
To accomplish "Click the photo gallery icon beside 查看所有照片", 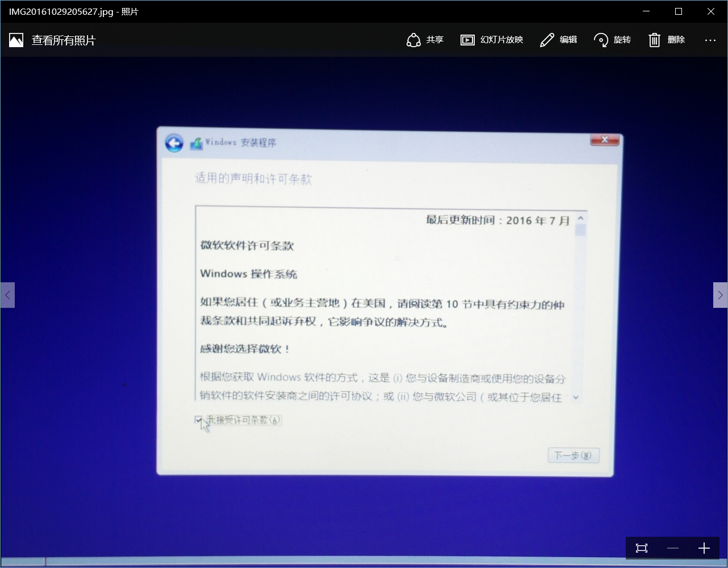I will (x=16, y=40).
